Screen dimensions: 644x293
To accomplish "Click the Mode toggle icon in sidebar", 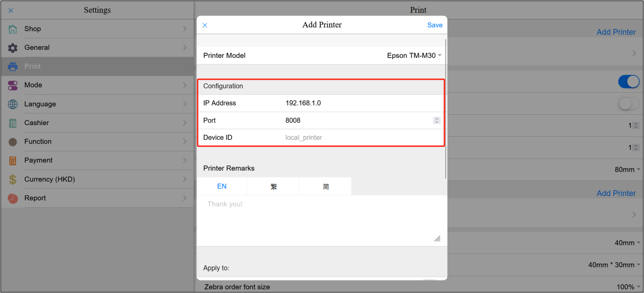I will [x=13, y=85].
